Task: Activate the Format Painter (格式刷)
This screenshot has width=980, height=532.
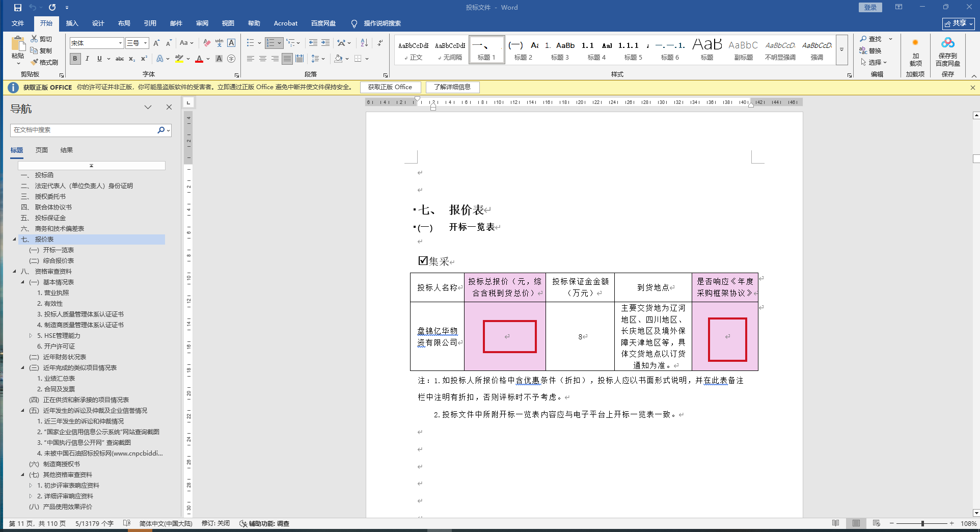Action: click(x=45, y=62)
